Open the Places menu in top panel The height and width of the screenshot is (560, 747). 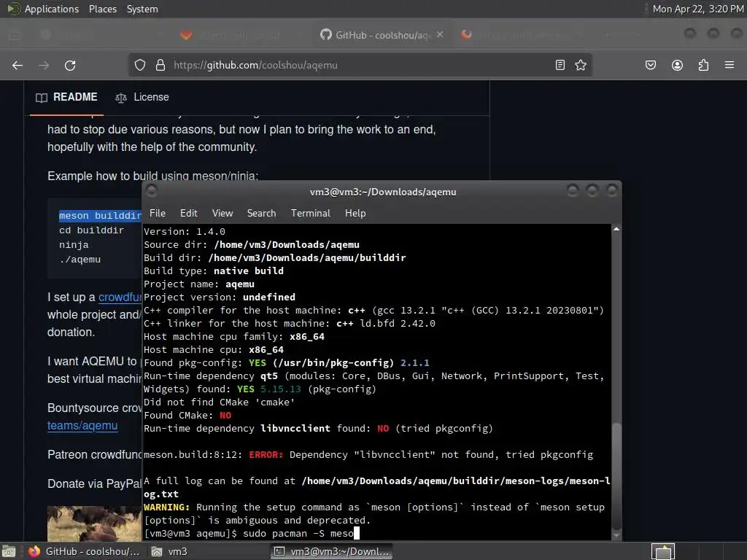coord(103,9)
